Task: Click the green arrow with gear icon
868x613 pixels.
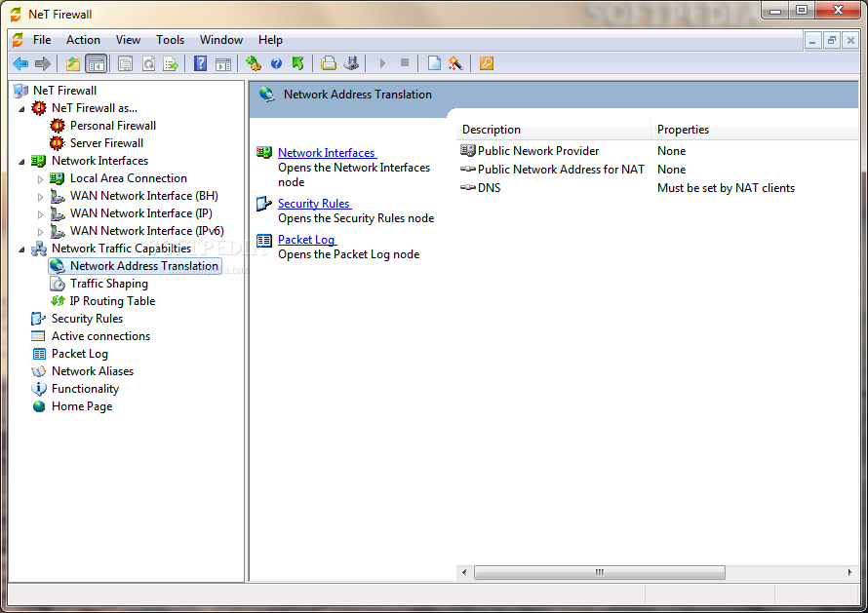Action: 254,63
